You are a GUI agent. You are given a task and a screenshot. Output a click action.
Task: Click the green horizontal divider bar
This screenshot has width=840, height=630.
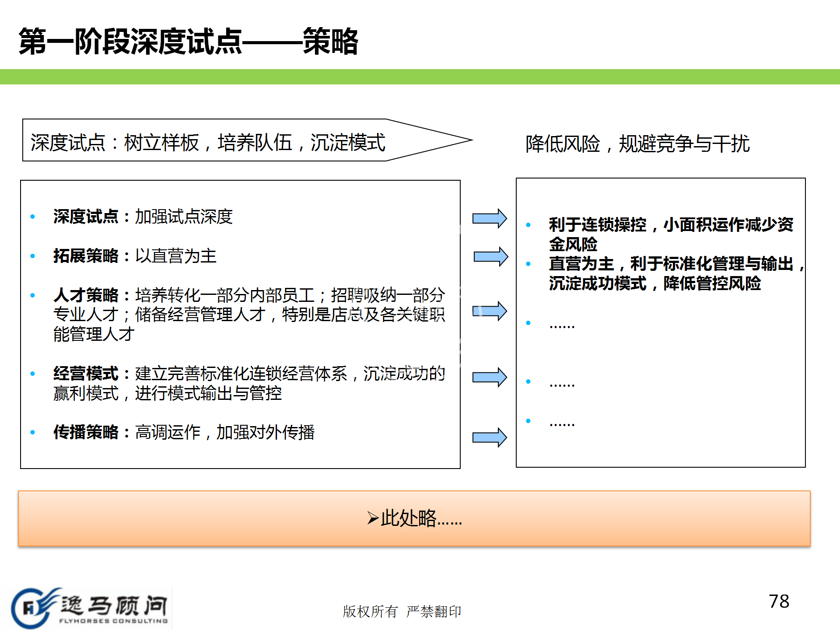(x=420, y=77)
